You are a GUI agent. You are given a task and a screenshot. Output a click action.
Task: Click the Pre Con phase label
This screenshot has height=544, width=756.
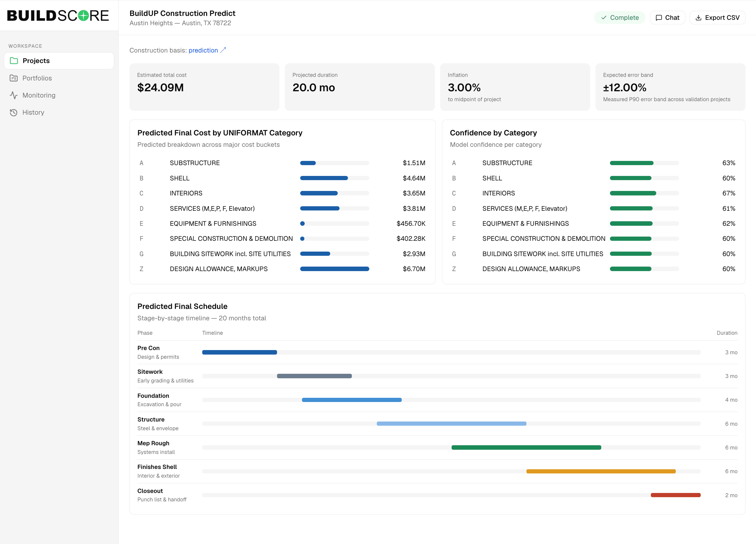[x=148, y=348]
